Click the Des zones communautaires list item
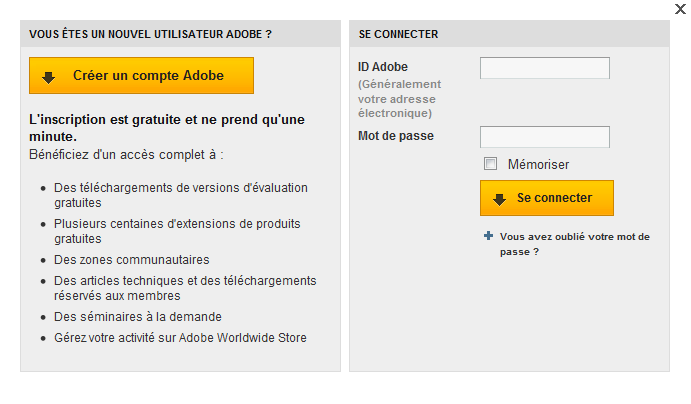This screenshot has width=691, height=404. click(x=131, y=260)
